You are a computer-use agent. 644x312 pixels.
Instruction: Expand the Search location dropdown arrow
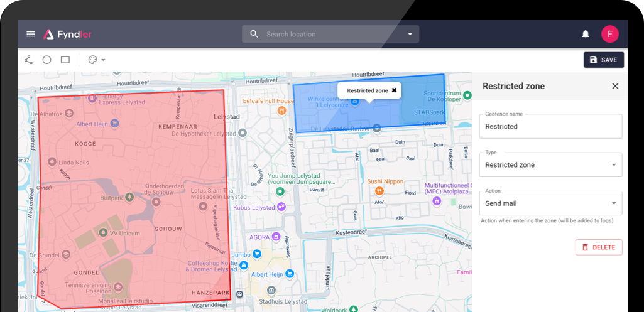[410, 34]
